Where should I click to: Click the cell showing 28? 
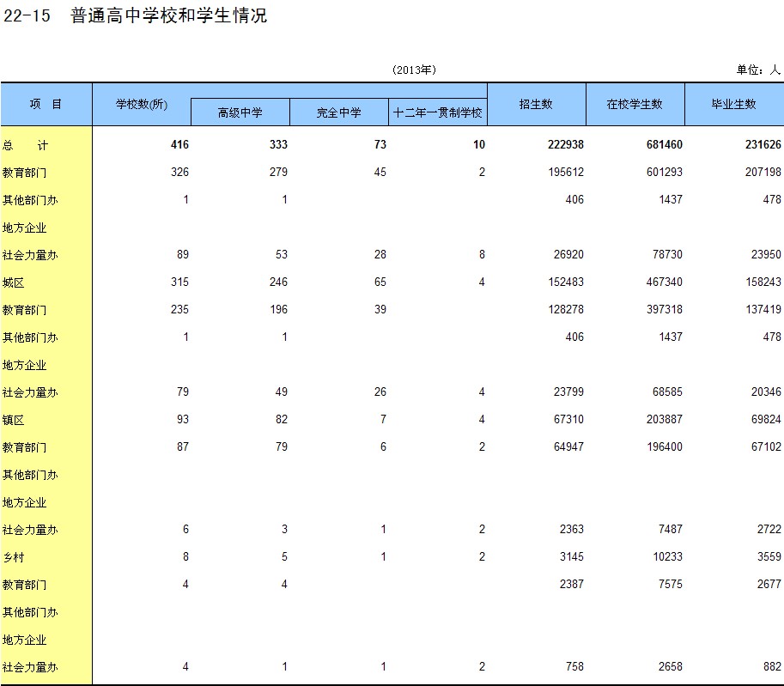(x=380, y=255)
